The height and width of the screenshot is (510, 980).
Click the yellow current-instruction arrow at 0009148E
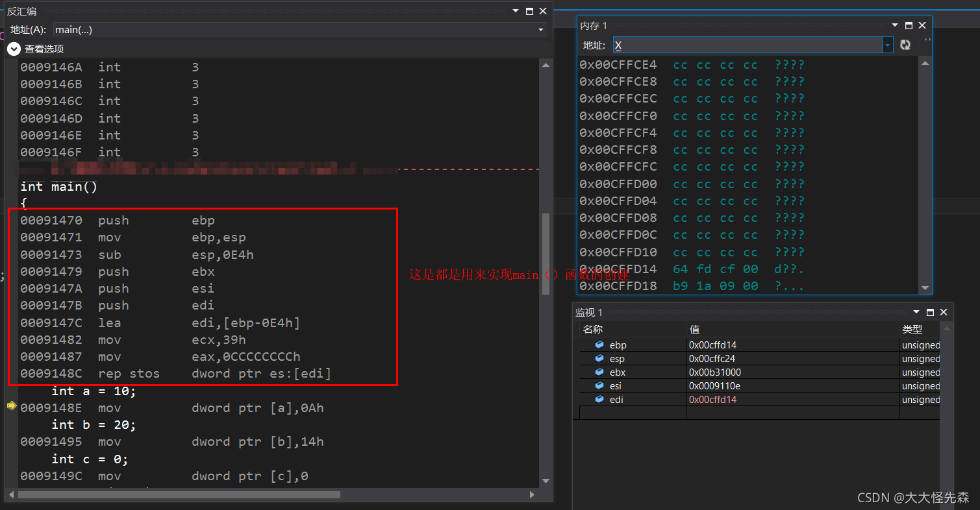(x=11, y=406)
